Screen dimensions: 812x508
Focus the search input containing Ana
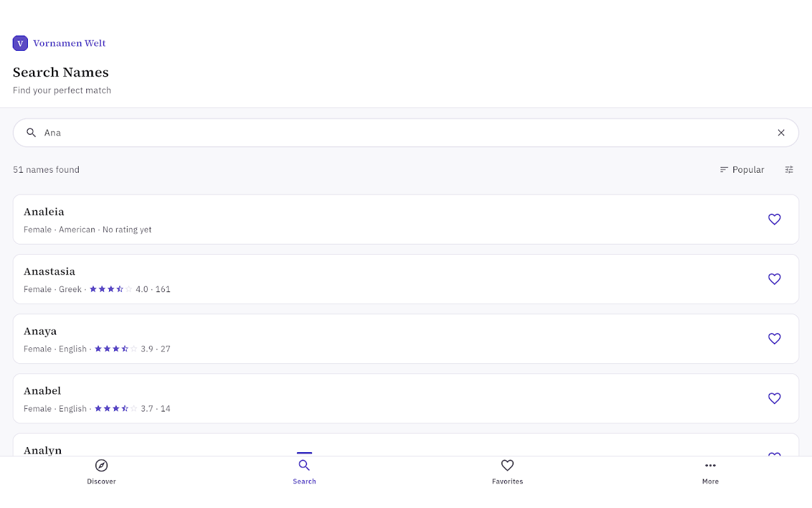pyautogui.click(x=406, y=133)
